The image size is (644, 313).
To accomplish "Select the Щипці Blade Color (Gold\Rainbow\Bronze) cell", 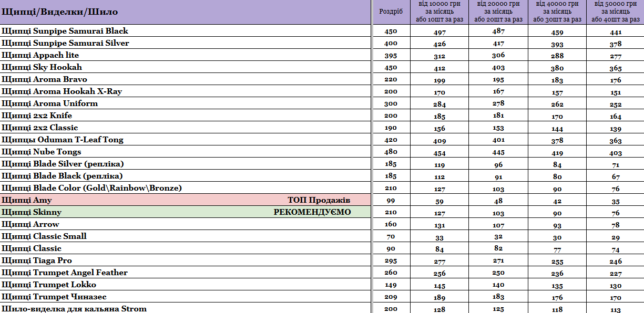I will coord(186,188).
